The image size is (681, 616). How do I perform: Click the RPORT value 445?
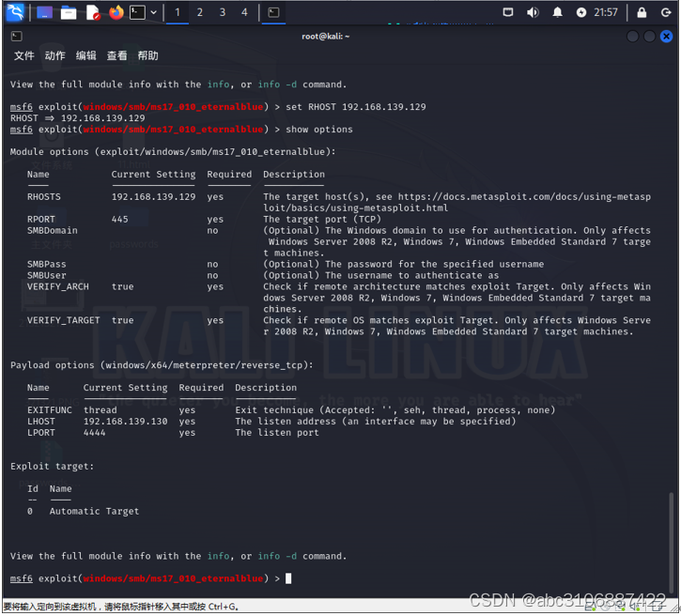(120, 219)
